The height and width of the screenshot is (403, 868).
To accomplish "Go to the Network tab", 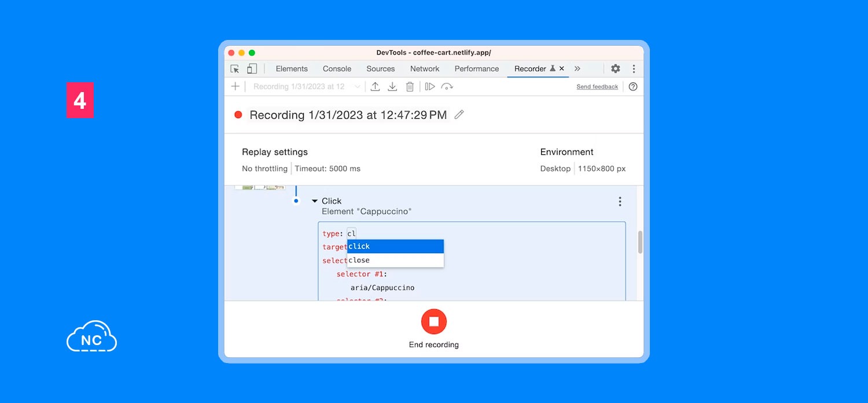I will (x=425, y=68).
